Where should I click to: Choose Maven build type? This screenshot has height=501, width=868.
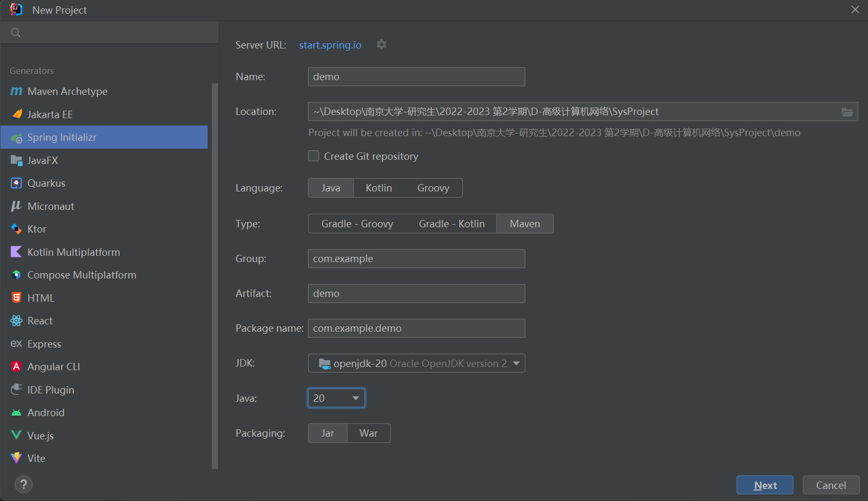click(x=525, y=224)
